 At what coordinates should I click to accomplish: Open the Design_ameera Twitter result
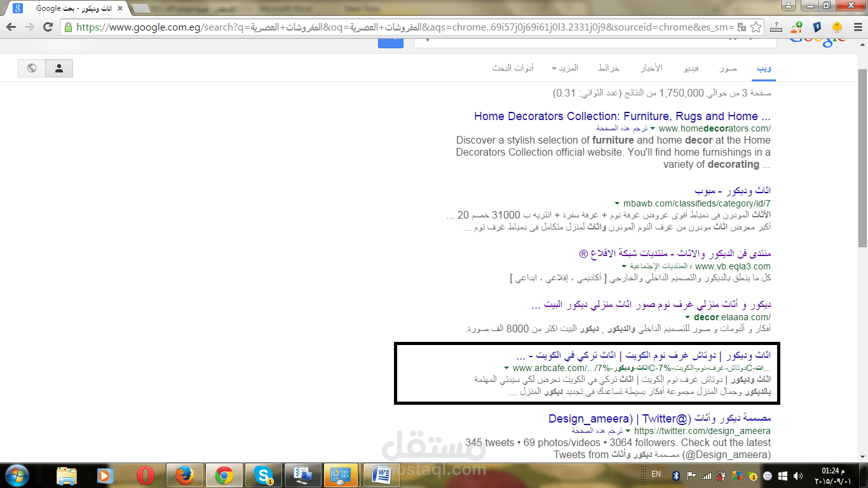pyautogui.click(x=660, y=419)
